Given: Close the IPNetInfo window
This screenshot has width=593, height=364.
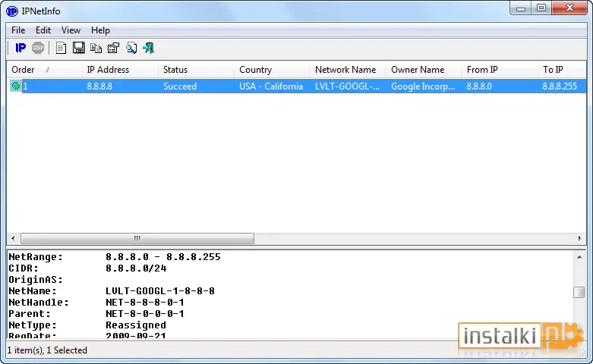Looking at the screenshot, I should point(569,8).
